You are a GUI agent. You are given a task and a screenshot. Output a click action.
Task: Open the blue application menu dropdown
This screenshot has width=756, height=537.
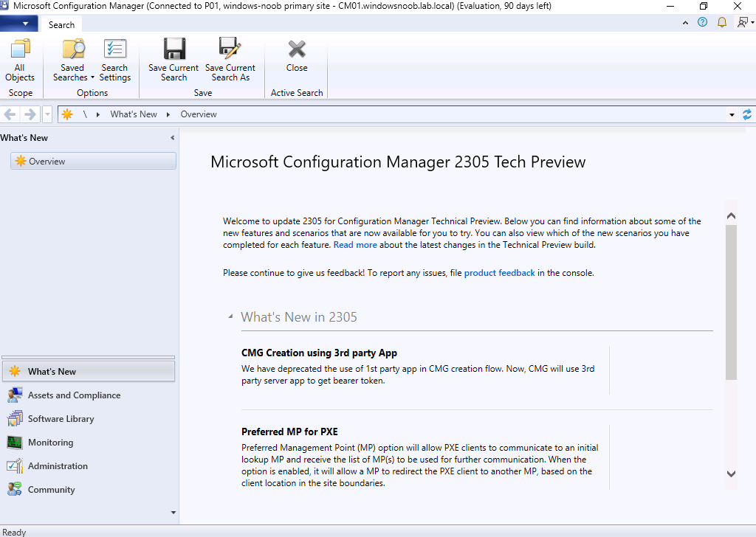pyautogui.click(x=19, y=24)
